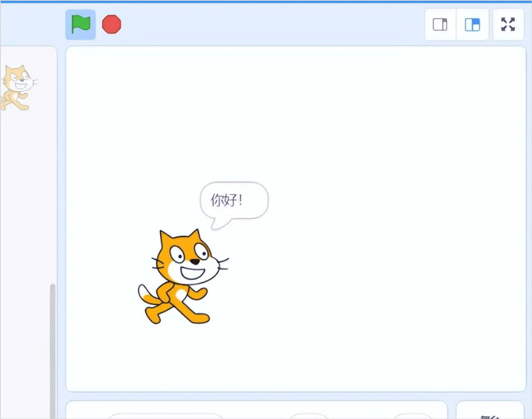Select the large stage layout
The image size is (532, 419).
click(x=472, y=24)
